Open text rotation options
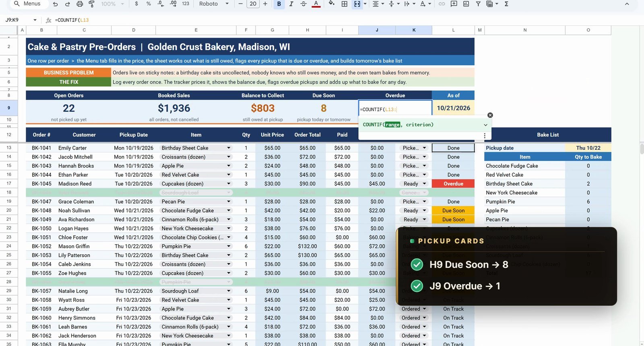Screen dimensions: 644x346 [x=425, y=4]
